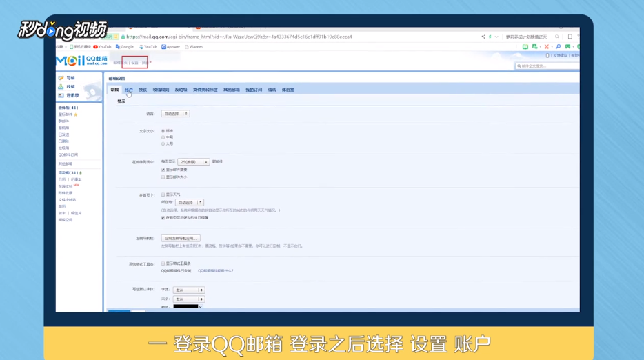Select the 大号 text size radio
644x360 pixels.
click(x=163, y=144)
